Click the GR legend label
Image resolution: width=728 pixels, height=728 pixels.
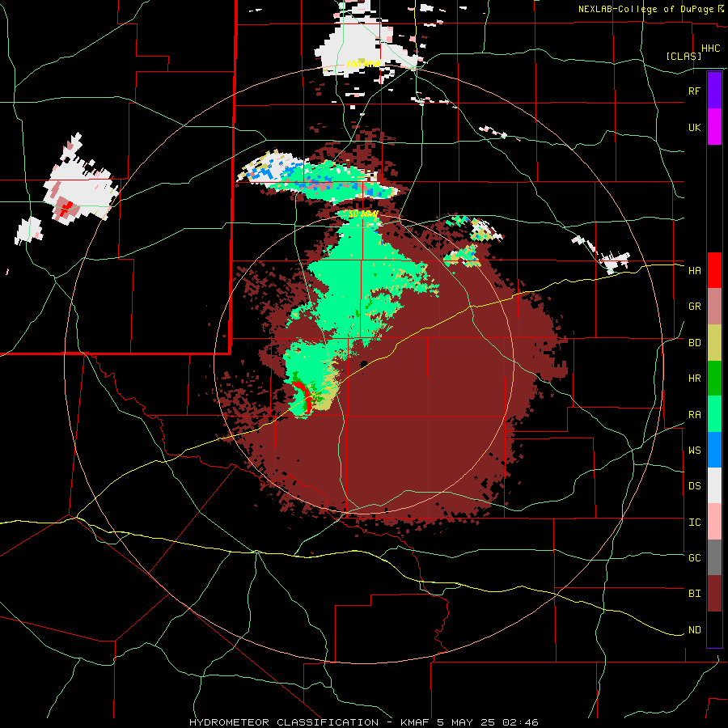pyautogui.click(x=694, y=307)
